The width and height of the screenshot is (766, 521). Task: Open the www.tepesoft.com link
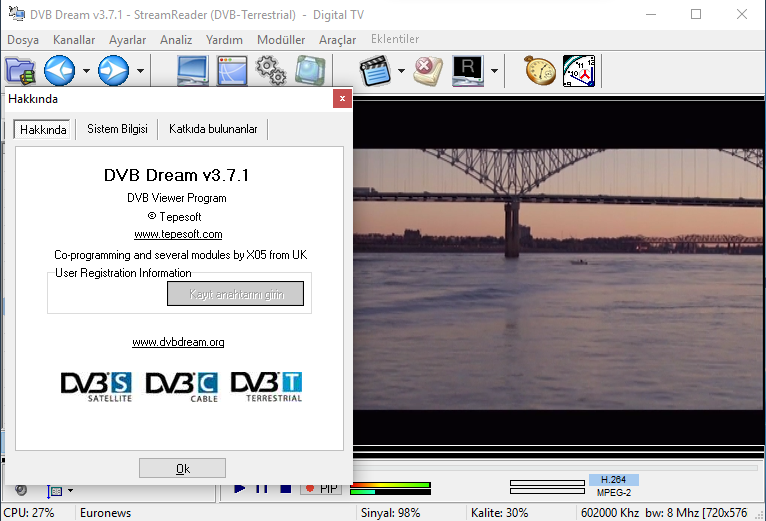click(x=178, y=234)
